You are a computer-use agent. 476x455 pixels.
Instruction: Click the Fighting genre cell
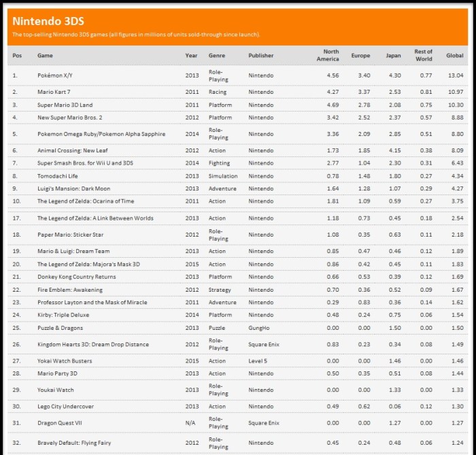[219, 163]
